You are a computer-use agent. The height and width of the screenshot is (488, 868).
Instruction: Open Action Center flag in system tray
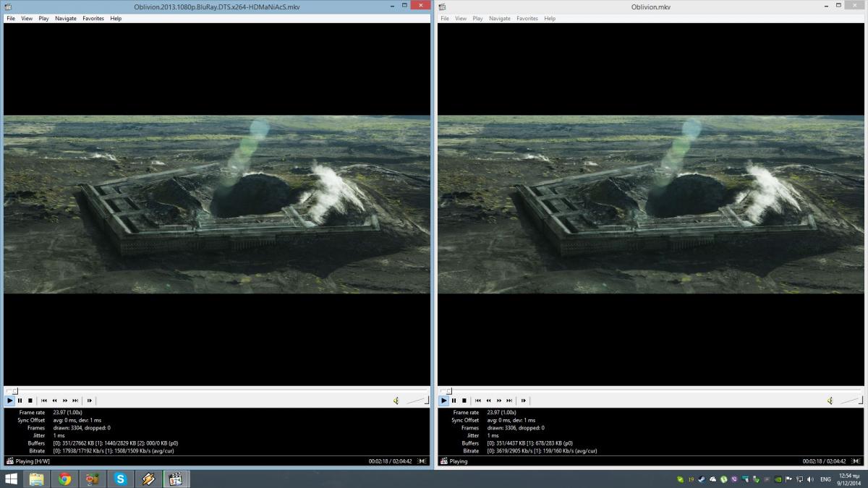788,479
